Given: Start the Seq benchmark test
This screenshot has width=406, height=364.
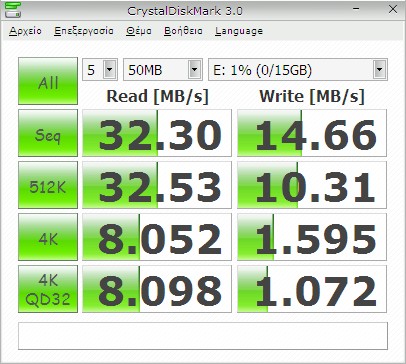Looking at the screenshot, I should pos(48,133).
